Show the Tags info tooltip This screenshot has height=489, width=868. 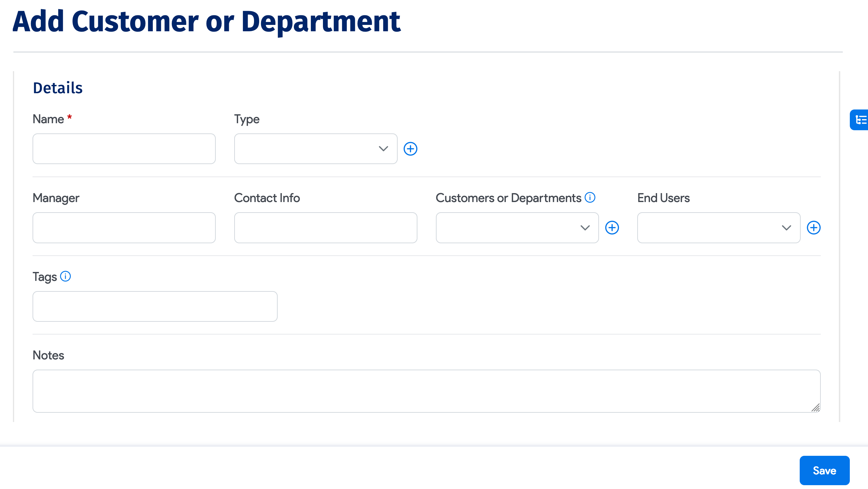(66, 276)
